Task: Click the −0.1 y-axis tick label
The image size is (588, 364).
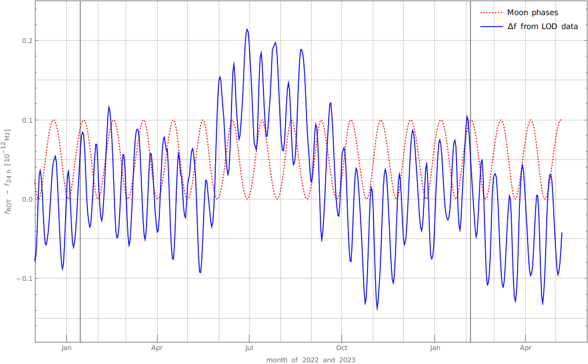Action: click(x=24, y=279)
